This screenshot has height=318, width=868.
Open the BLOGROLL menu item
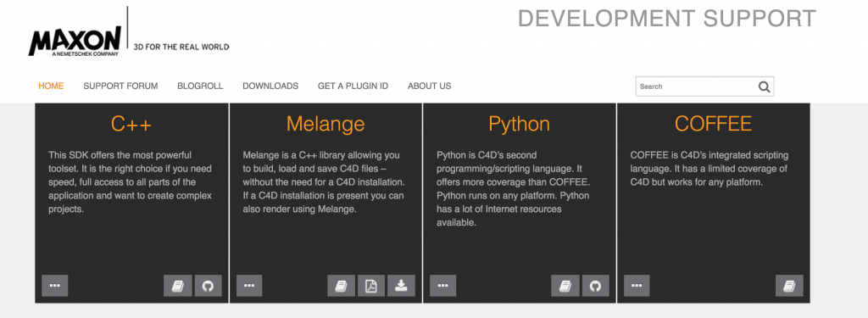(200, 86)
